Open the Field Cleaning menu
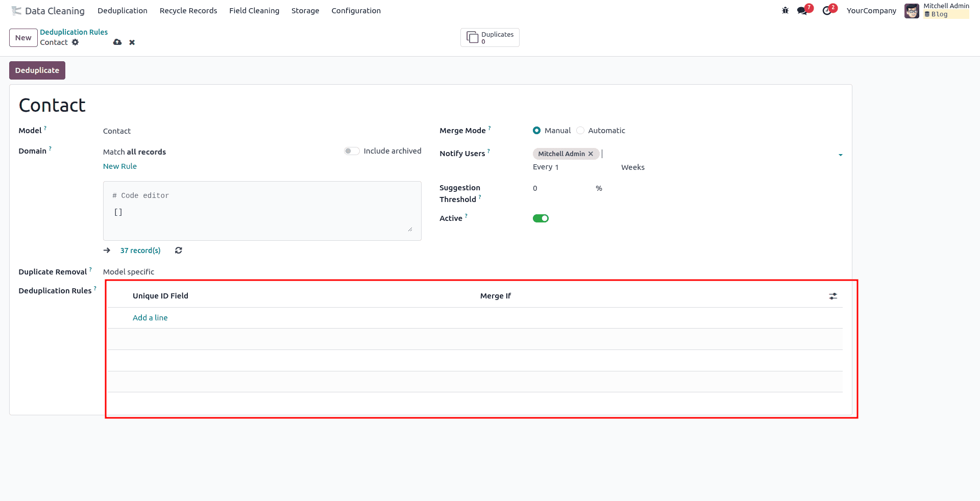Image resolution: width=980 pixels, height=501 pixels. pos(254,10)
